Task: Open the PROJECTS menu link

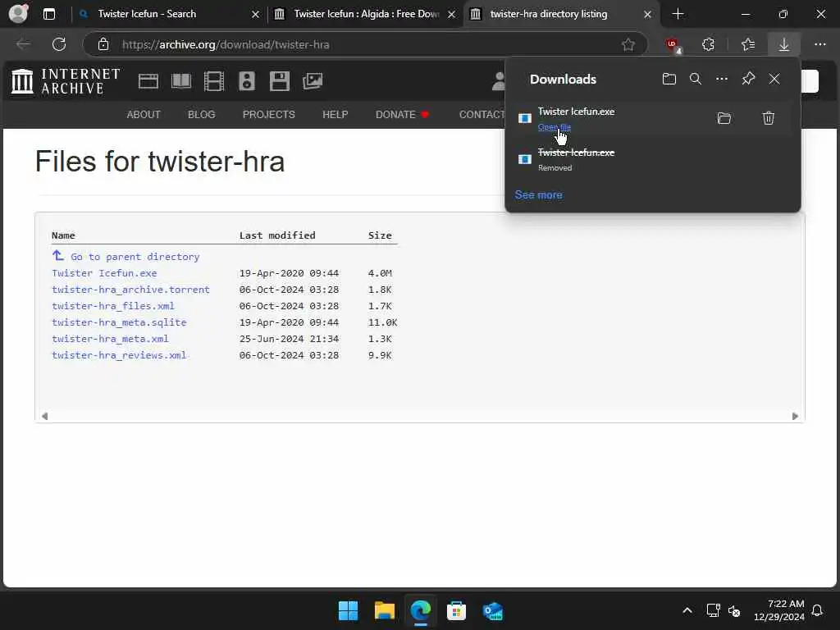Action: (269, 115)
